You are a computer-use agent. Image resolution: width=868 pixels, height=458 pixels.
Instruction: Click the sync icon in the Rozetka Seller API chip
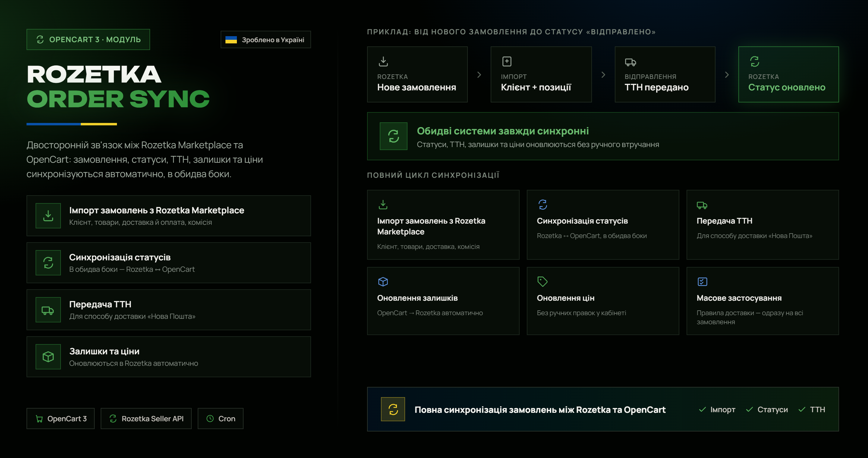[x=113, y=419]
